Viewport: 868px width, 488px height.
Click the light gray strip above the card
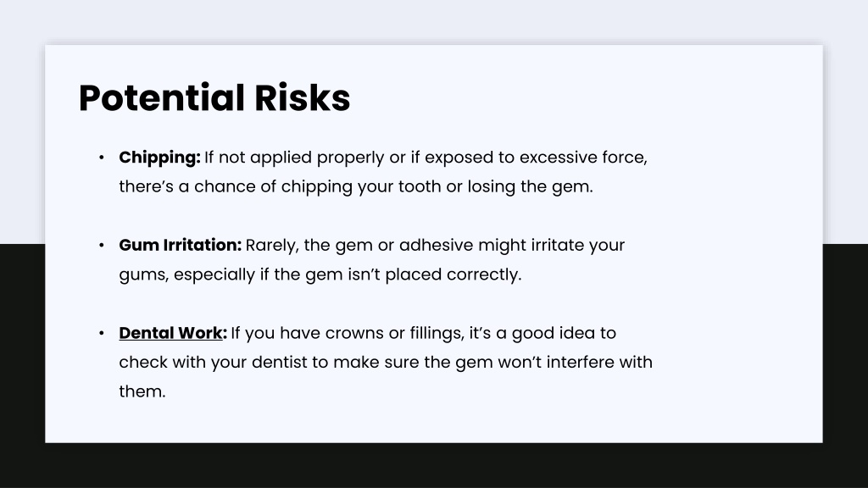[x=434, y=21]
